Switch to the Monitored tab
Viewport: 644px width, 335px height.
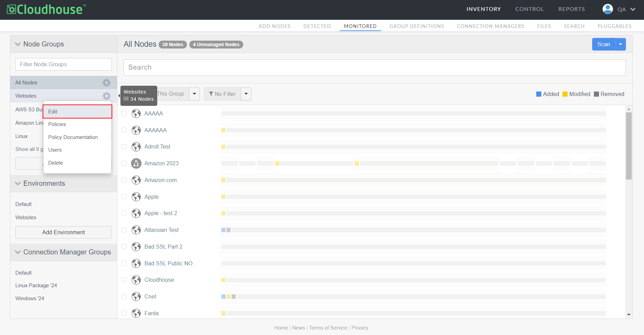click(x=360, y=26)
